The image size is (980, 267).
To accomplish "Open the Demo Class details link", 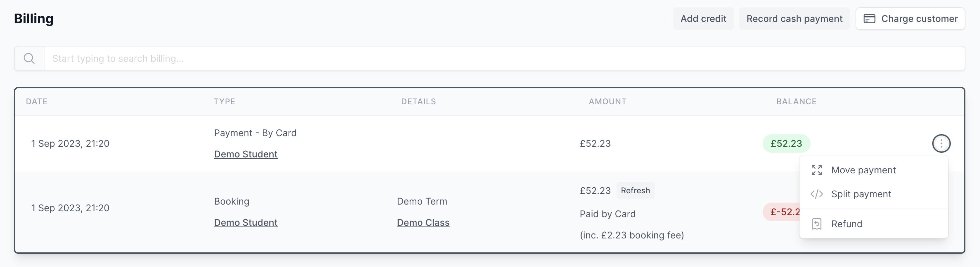I will point(423,222).
